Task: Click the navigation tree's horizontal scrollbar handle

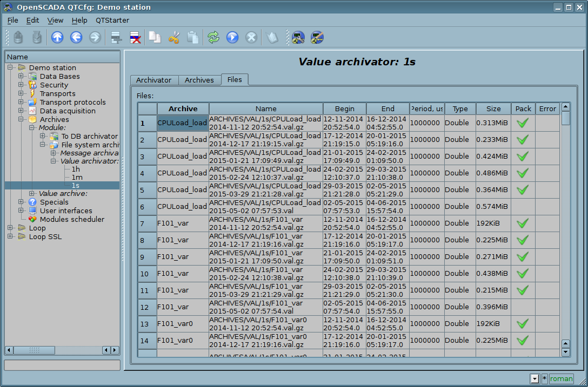Action: [35, 350]
